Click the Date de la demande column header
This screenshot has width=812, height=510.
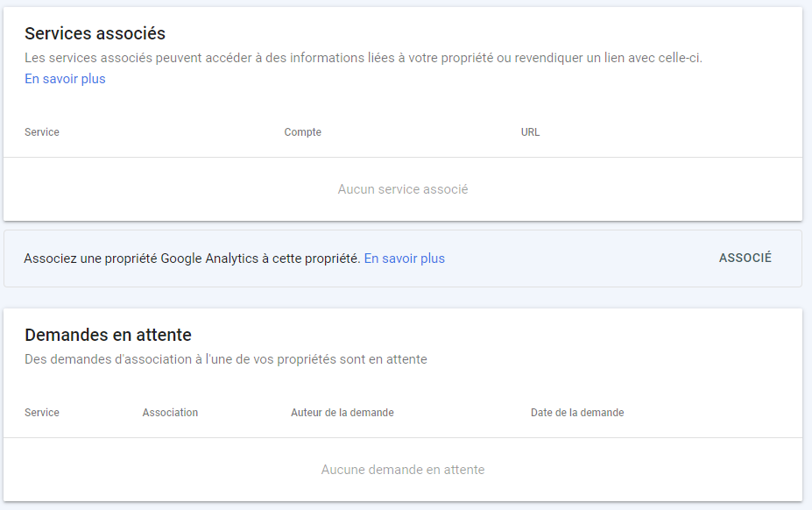point(576,413)
